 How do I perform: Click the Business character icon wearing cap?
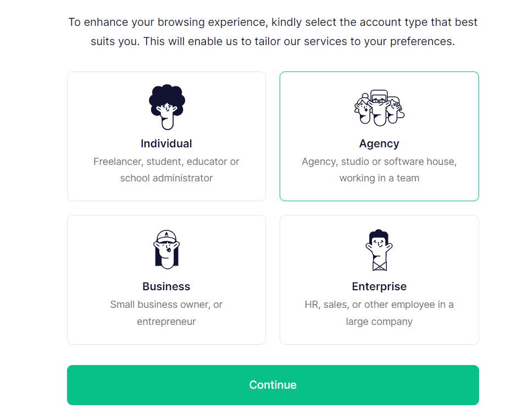166,249
